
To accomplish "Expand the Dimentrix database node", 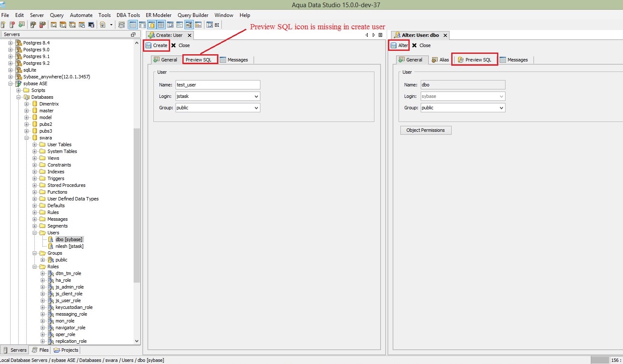I will tap(27, 104).
